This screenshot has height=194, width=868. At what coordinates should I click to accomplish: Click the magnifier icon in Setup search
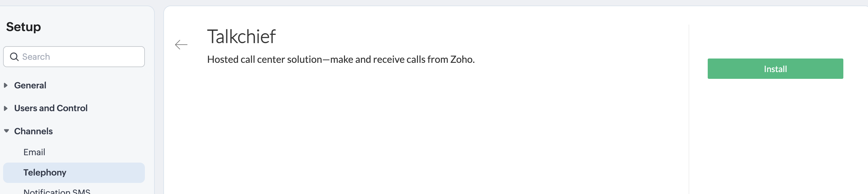click(x=14, y=57)
